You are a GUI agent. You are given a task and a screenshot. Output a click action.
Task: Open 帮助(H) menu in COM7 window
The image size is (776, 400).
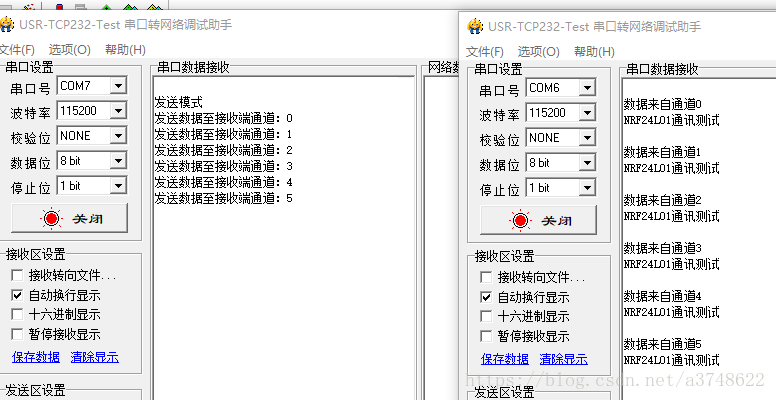[125, 50]
